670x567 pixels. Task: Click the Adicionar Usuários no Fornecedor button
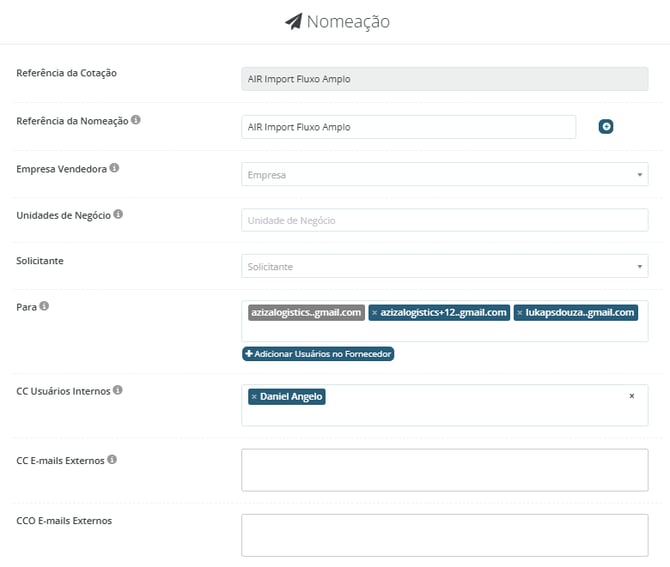point(318,354)
